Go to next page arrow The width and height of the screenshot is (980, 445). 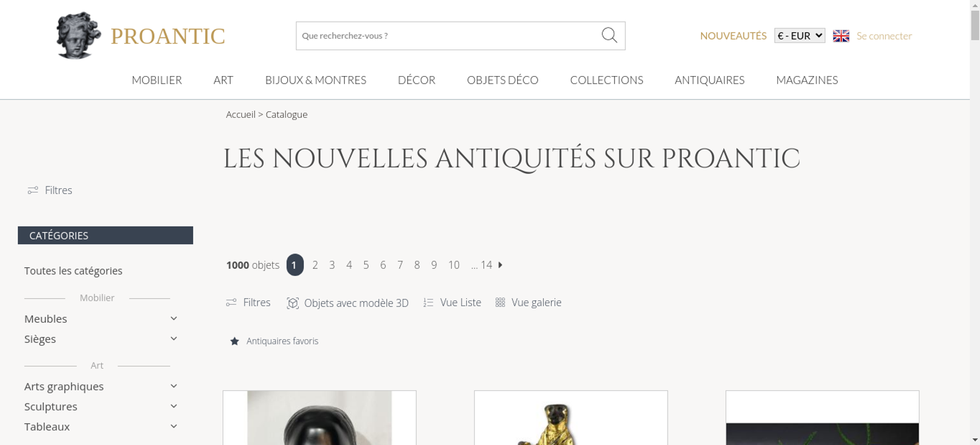coord(500,265)
